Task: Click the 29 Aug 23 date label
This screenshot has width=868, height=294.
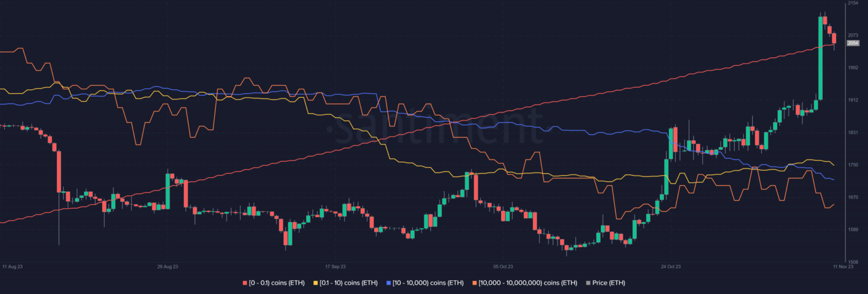Action: 168,266
